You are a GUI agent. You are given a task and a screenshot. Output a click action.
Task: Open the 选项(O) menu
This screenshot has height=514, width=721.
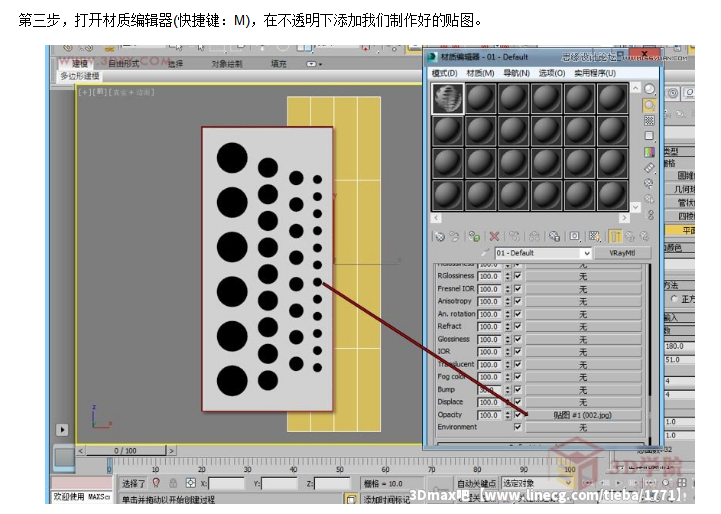coord(552,73)
